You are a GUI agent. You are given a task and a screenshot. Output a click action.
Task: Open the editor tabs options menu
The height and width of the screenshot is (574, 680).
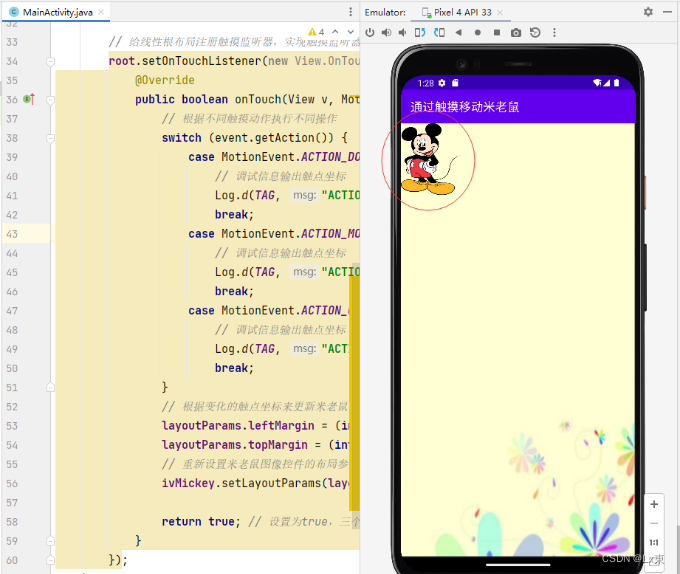pos(350,12)
